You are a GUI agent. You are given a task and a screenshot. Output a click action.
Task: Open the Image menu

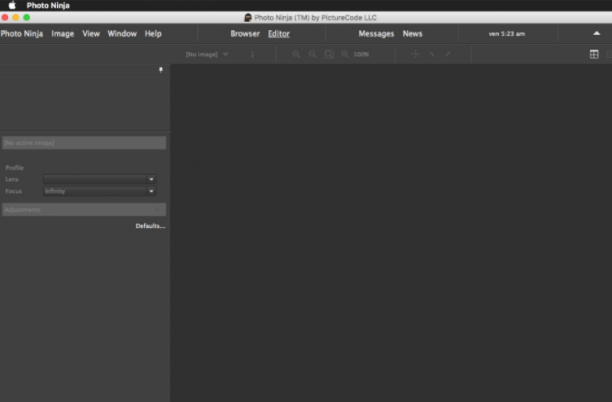pyautogui.click(x=62, y=34)
